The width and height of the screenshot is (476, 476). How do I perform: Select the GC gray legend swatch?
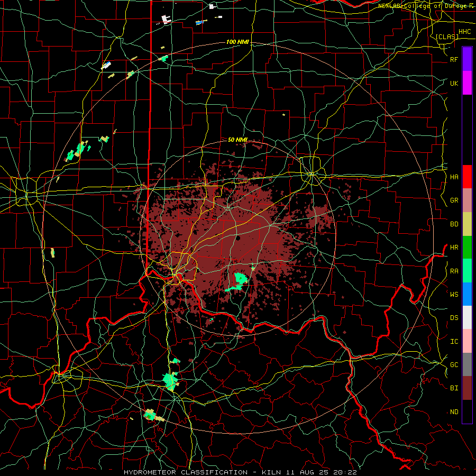tap(467, 364)
